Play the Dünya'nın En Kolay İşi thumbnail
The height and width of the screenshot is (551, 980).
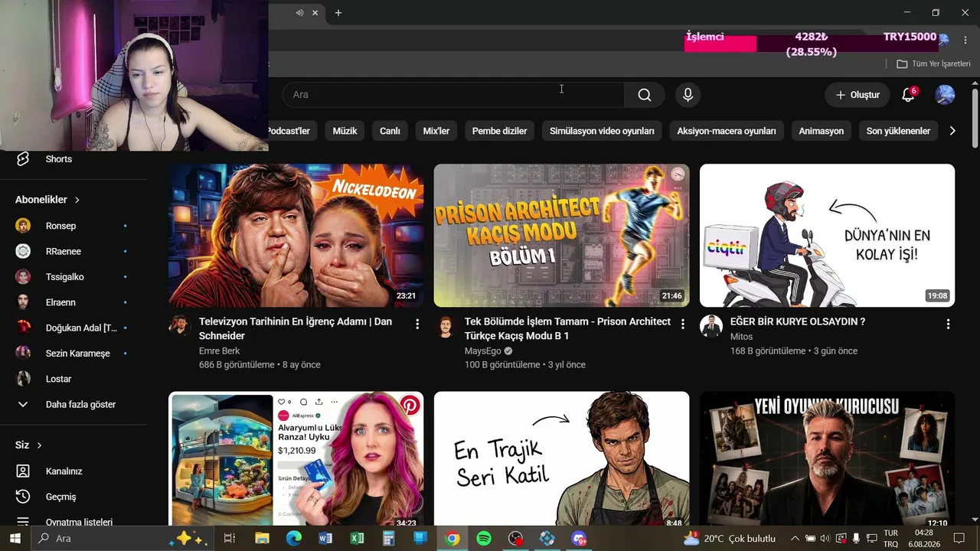(x=827, y=236)
